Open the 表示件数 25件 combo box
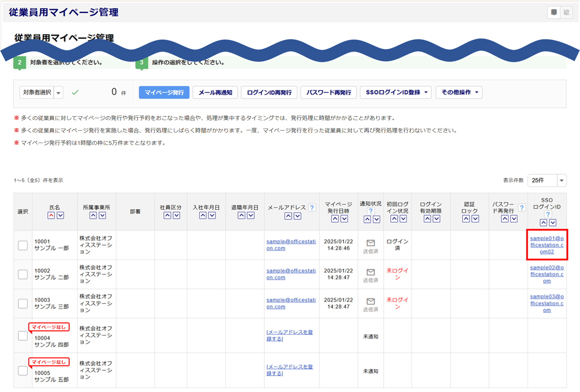The height and width of the screenshot is (392, 580). 547,180
